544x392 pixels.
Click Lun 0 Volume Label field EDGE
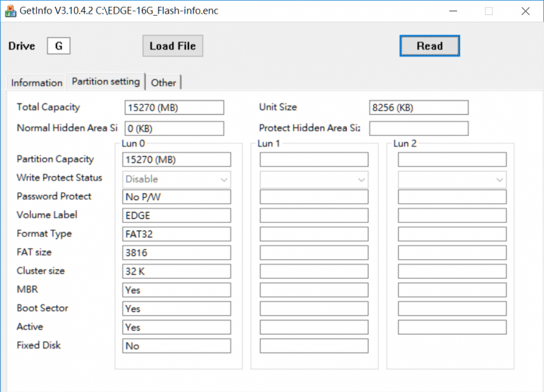(x=177, y=215)
